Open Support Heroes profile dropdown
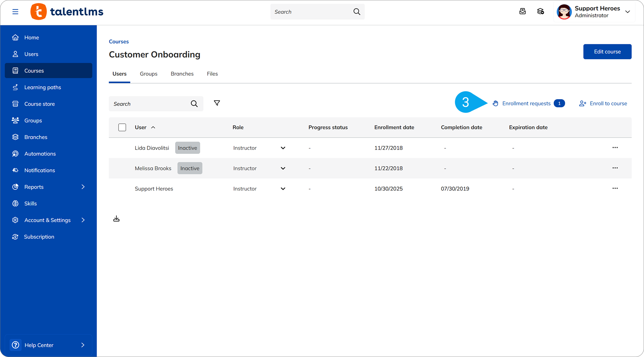This screenshot has width=644, height=357. click(x=627, y=12)
